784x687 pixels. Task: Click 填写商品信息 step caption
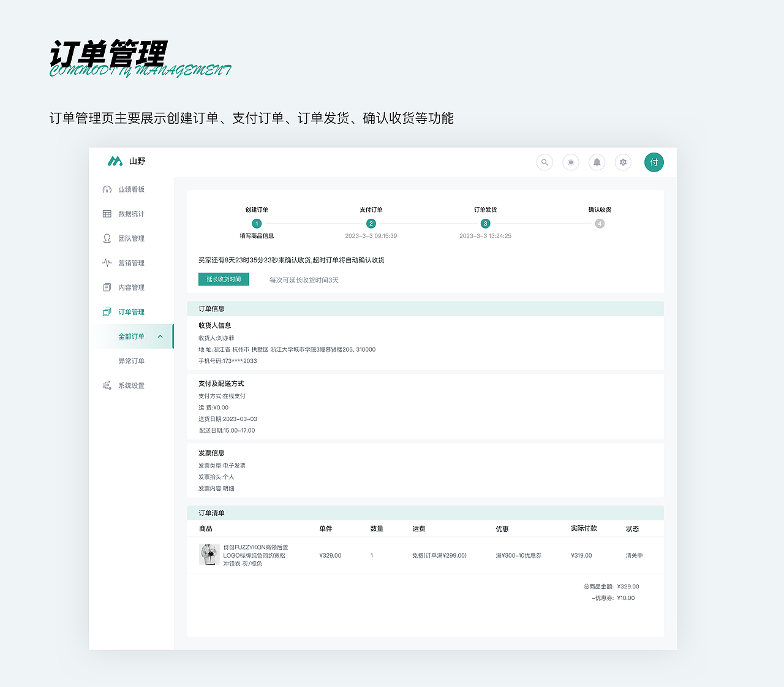pos(257,236)
